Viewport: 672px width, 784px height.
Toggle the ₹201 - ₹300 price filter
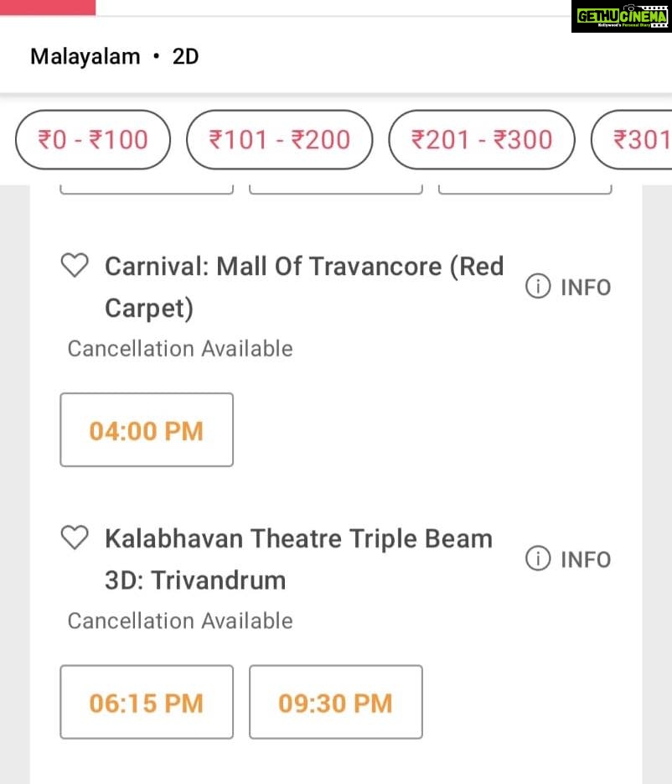pos(482,139)
